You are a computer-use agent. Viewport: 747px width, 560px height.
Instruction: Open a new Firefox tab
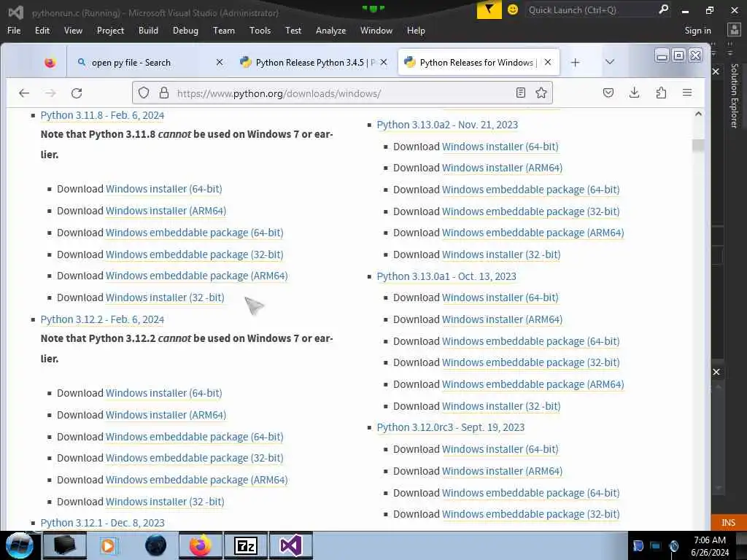coord(575,63)
